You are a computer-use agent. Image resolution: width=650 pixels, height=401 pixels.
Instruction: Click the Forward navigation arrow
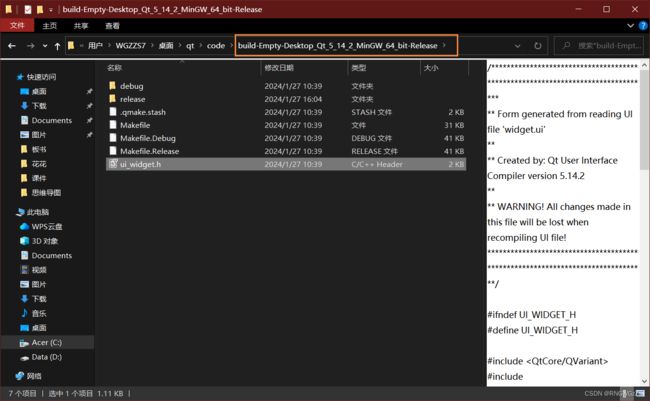30,46
